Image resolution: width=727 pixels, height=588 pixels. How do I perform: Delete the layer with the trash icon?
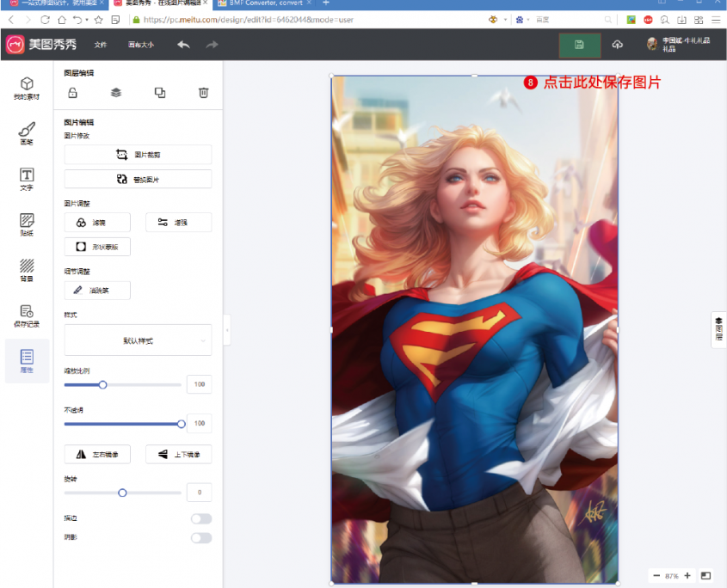204,93
